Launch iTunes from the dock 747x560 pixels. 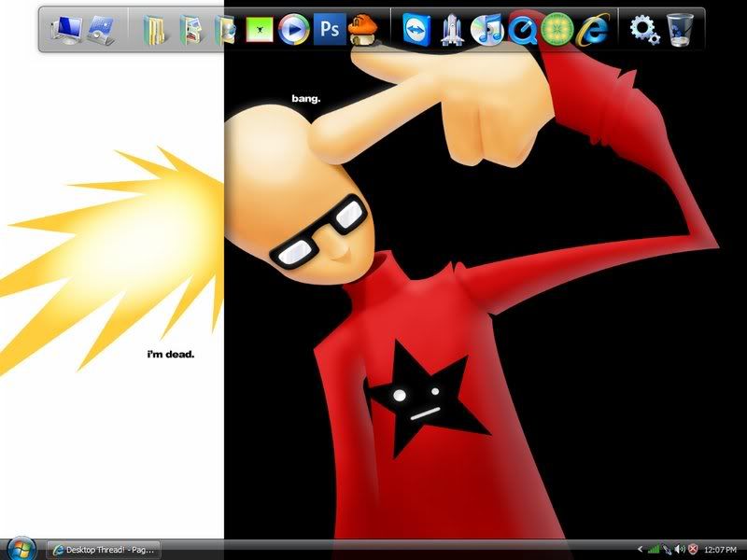(x=486, y=30)
